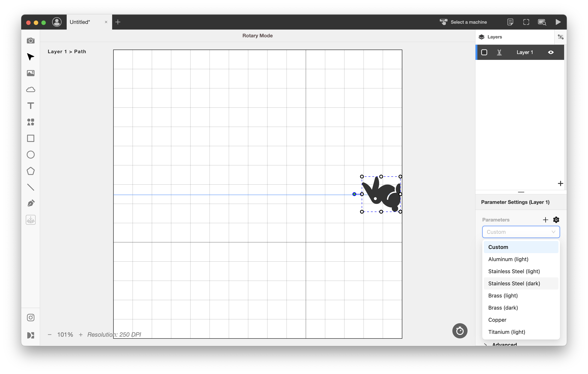Select the Polygon tool
588x374 pixels.
[30, 171]
